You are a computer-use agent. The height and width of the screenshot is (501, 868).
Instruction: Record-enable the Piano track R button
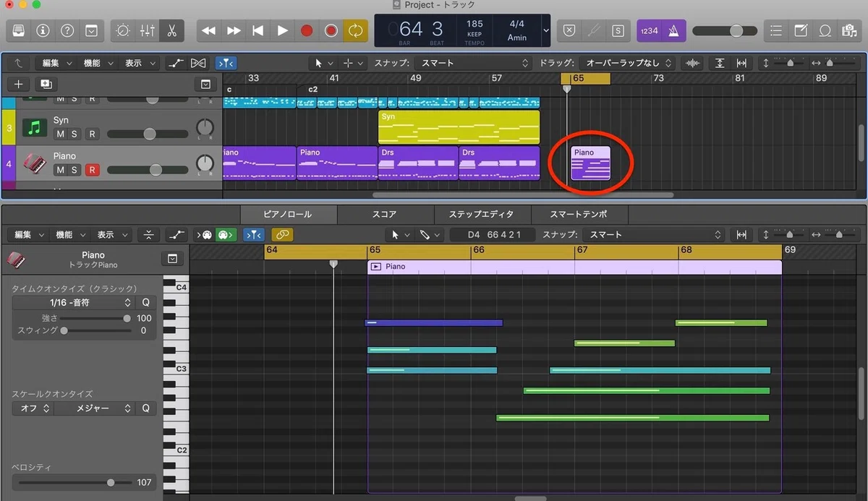(x=92, y=170)
